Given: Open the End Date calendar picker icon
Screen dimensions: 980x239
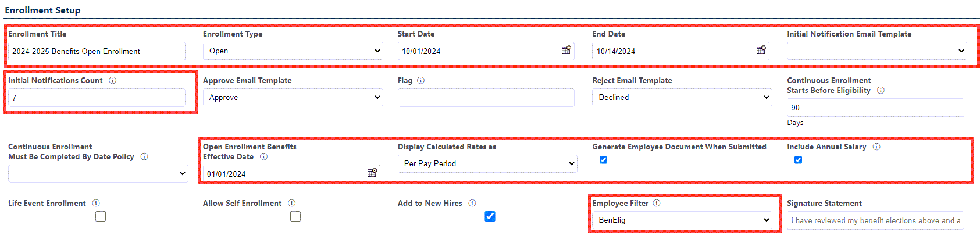Looking at the screenshot, I should [761, 51].
